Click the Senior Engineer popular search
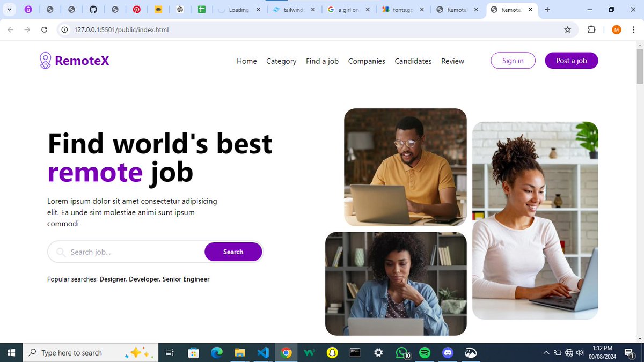The height and width of the screenshot is (362, 644). click(186, 279)
